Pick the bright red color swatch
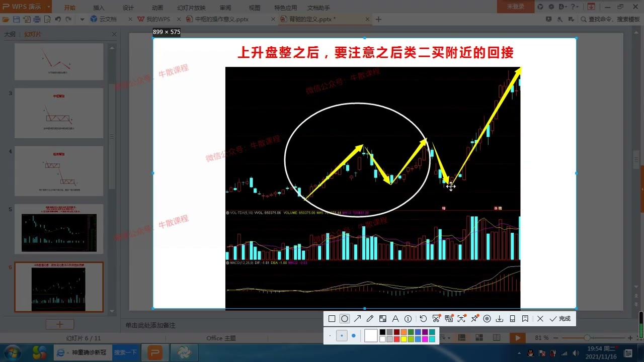The height and width of the screenshot is (362, 644). point(396,339)
